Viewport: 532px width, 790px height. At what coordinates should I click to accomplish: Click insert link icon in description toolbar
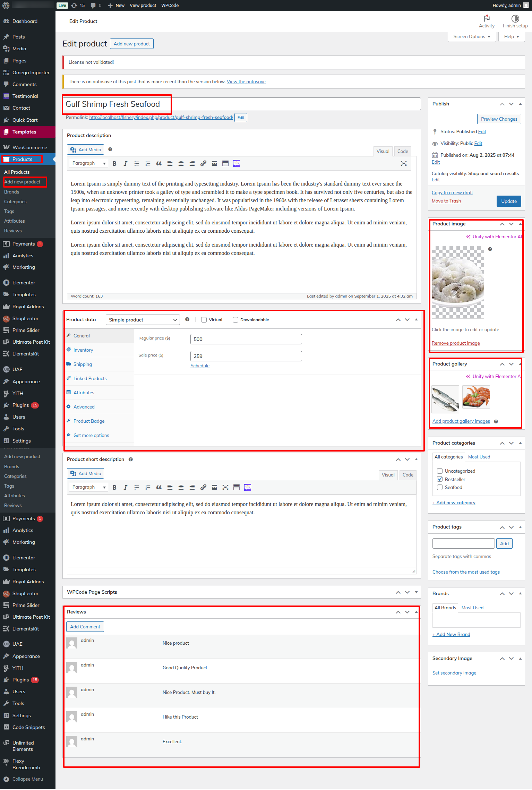[203, 163]
